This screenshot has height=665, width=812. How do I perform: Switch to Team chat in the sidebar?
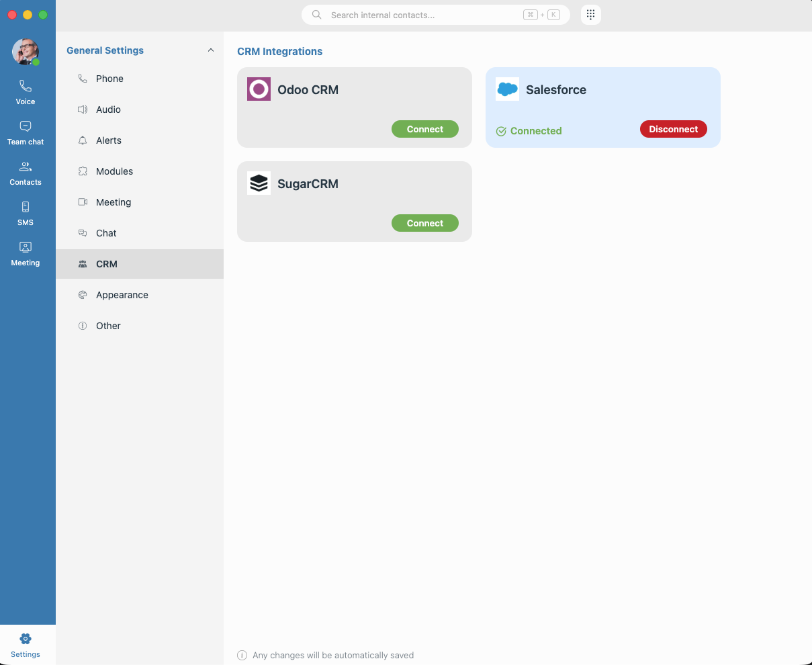tap(25, 132)
